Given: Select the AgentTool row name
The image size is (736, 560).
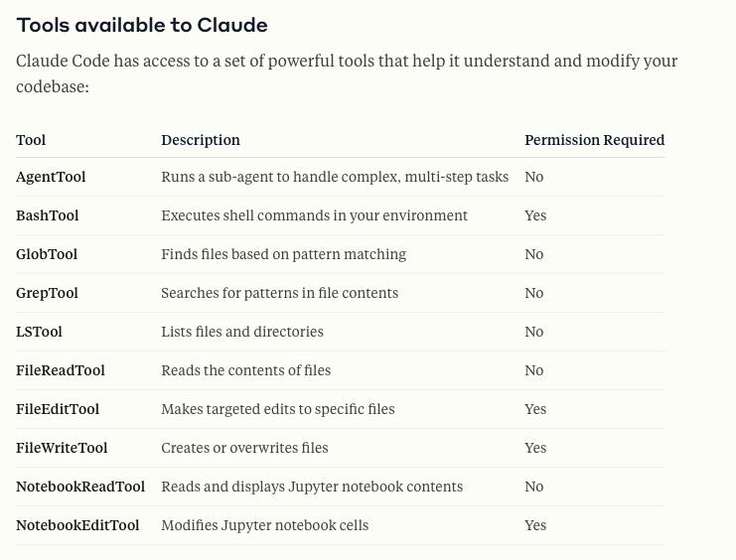Looking at the screenshot, I should point(51,177).
